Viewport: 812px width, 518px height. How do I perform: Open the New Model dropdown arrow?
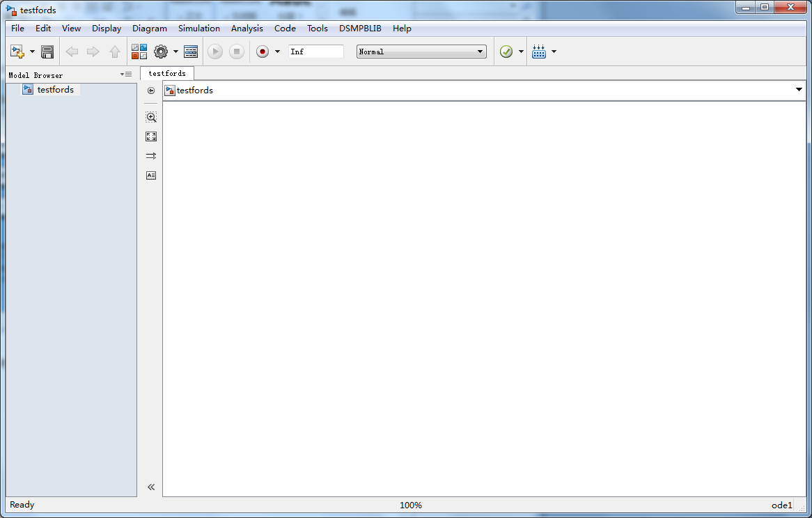32,52
